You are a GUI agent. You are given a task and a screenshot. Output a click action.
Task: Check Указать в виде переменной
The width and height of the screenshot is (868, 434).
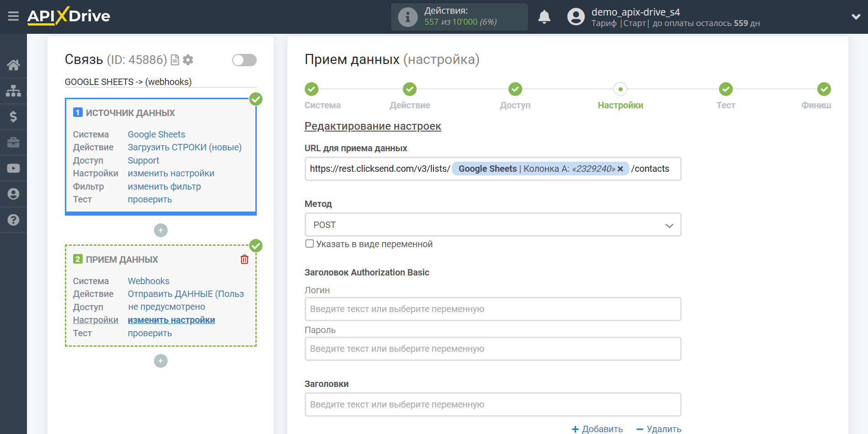click(310, 243)
